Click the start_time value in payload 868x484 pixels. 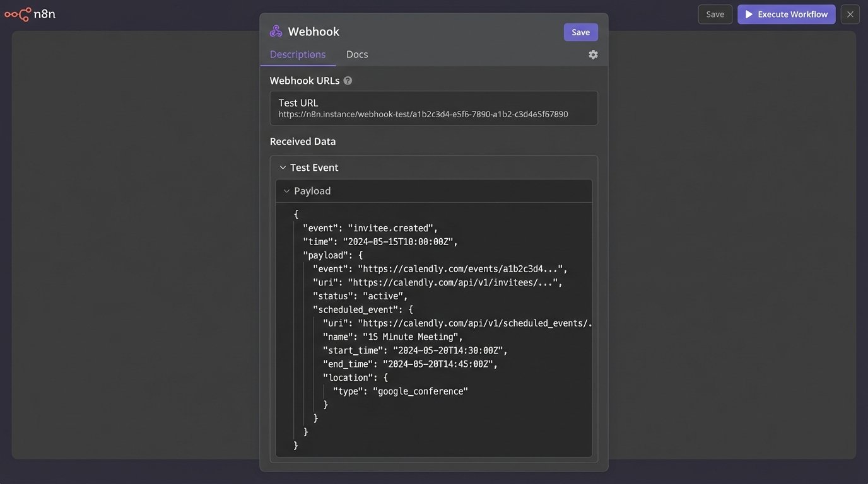(449, 350)
